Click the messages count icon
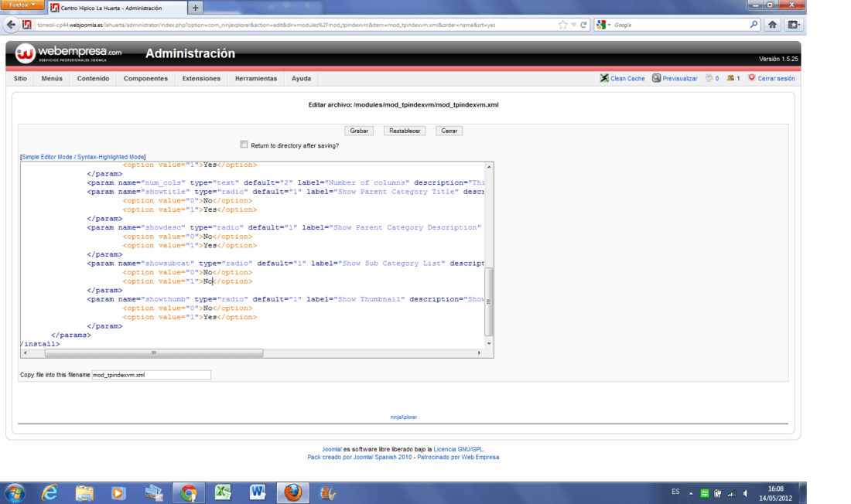Viewport: 851px width, 504px height. click(x=709, y=78)
